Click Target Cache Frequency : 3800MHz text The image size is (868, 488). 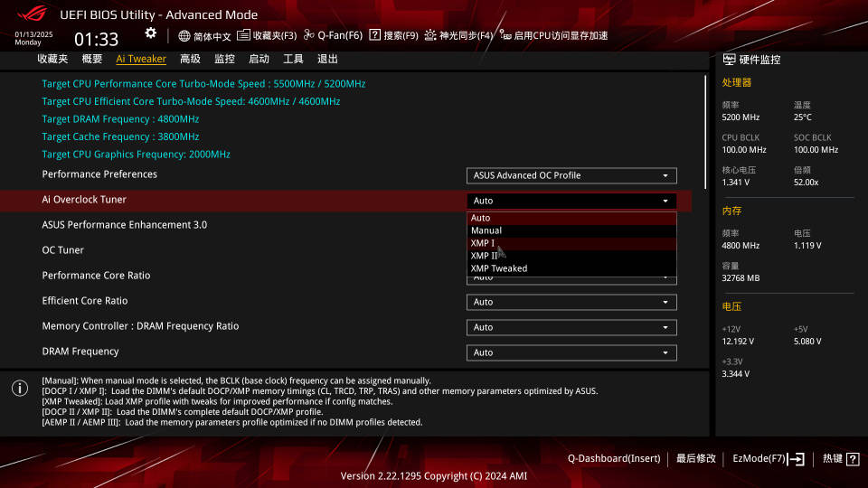(x=120, y=136)
